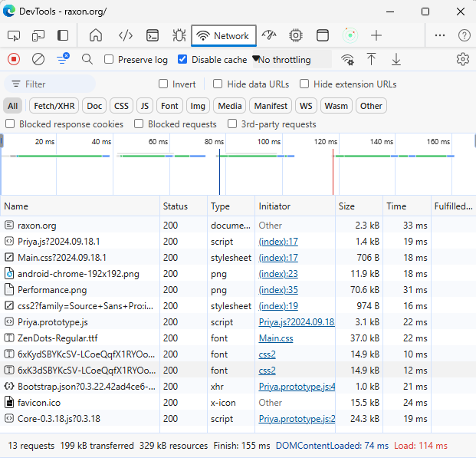This screenshot has height=458, width=476.
Task: Open the Sources bug icon
Action: click(x=179, y=35)
